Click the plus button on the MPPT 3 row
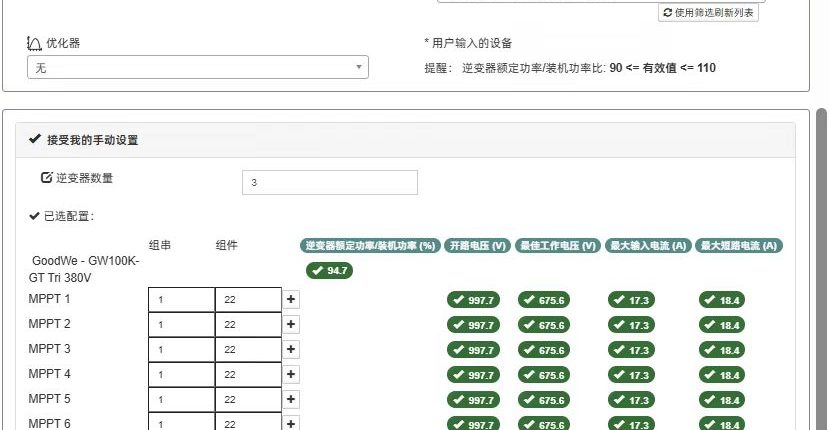This screenshot has height=430, width=829. (291, 349)
